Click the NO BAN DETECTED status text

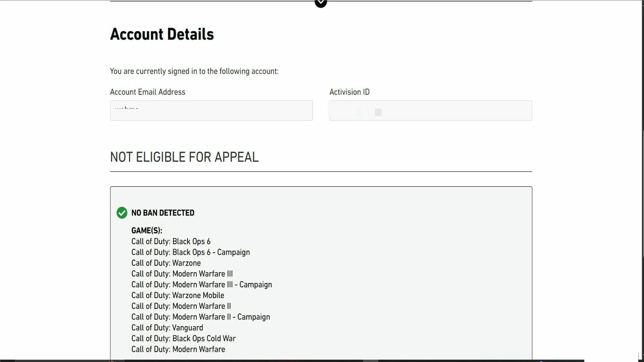163,213
